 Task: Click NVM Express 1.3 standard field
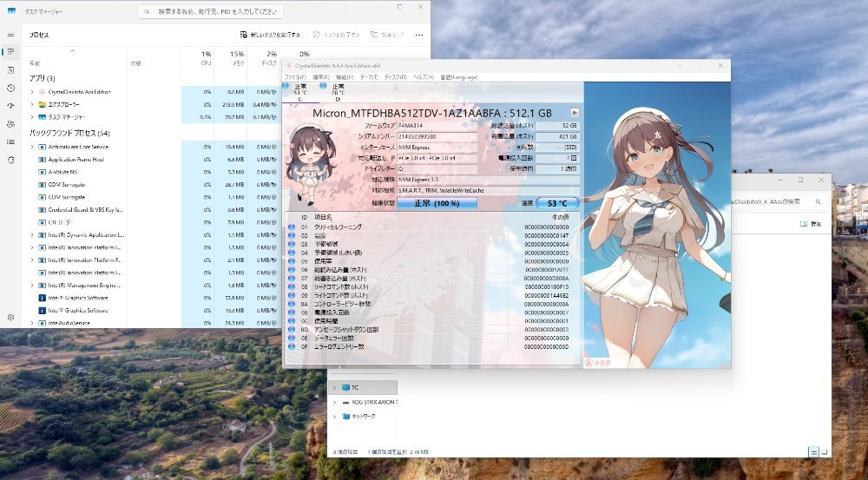pos(488,180)
